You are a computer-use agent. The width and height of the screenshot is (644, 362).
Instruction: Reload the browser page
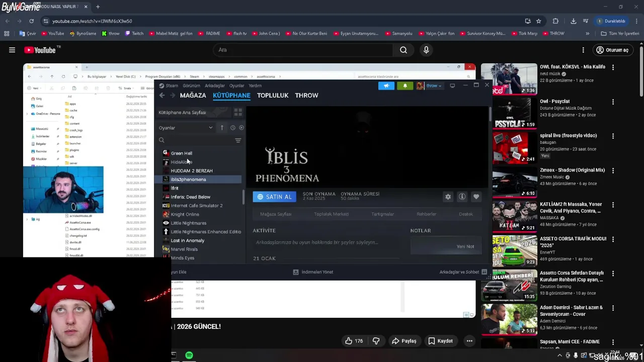[x=31, y=21]
